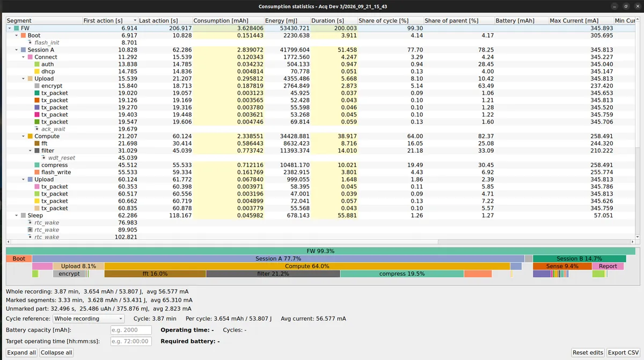Click the Expand all button
The height and width of the screenshot is (360, 644).
coord(22,352)
